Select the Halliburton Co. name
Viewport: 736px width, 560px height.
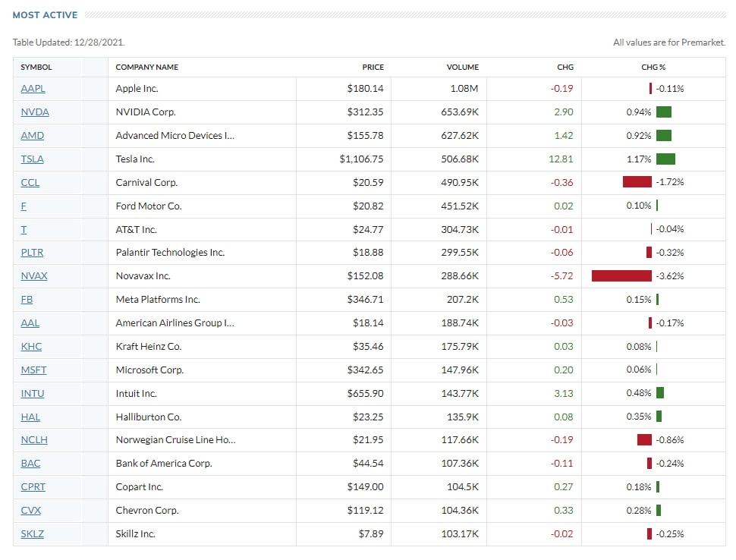pos(148,417)
